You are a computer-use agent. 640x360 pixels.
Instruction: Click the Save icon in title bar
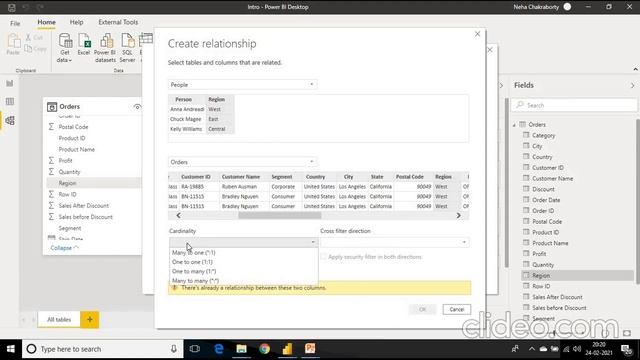(11, 7)
